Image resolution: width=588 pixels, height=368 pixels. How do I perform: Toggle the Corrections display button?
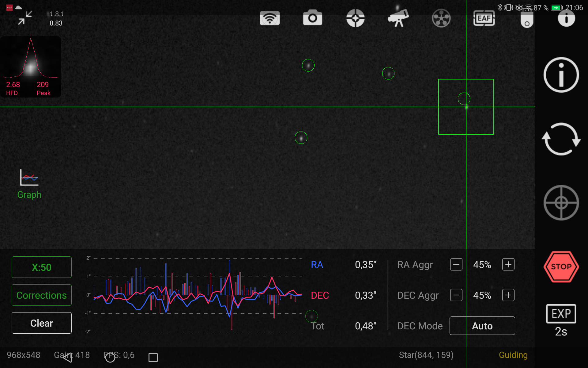[42, 295]
